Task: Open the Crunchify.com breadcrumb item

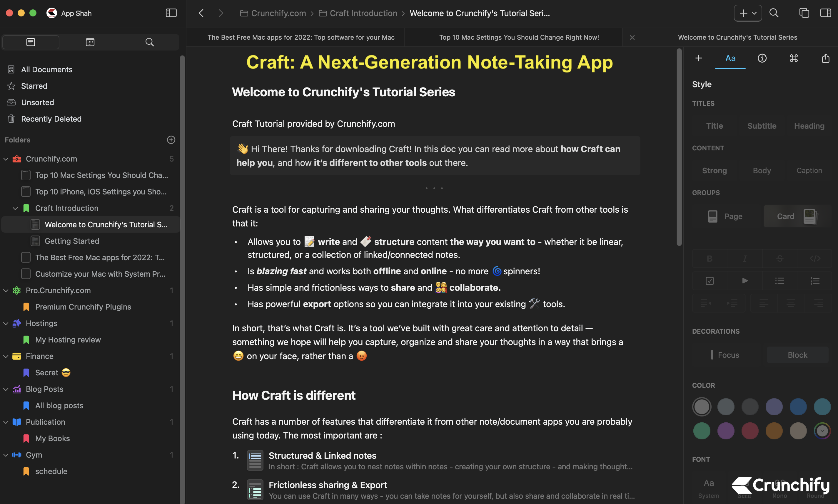Action: pyautogui.click(x=278, y=13)
